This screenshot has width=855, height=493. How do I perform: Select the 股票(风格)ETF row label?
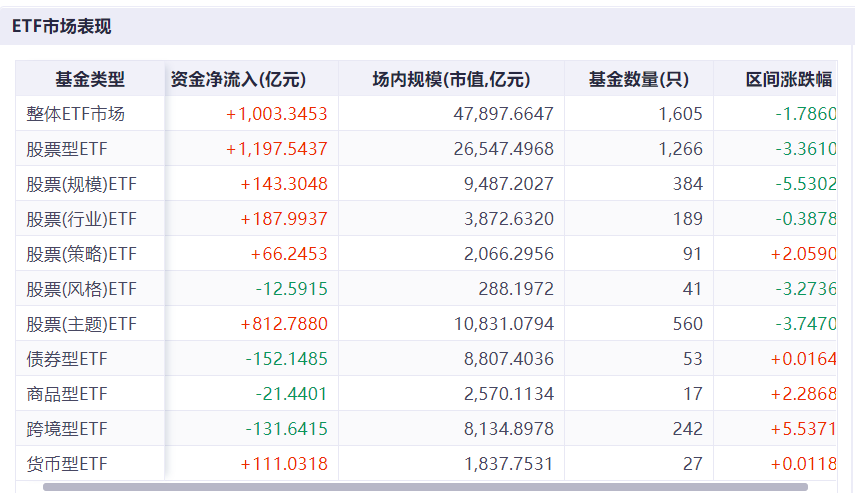[81, 288]
